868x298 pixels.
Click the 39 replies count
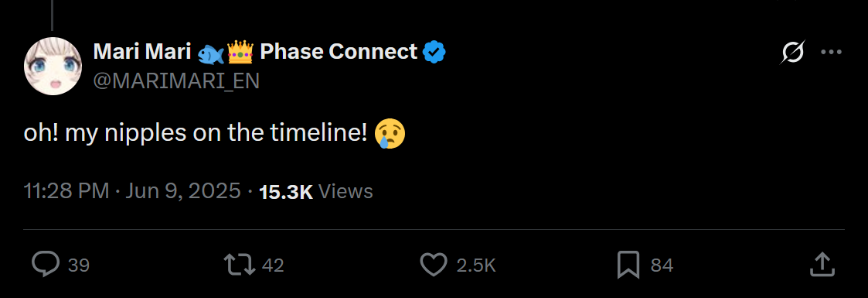click(79, 265)
